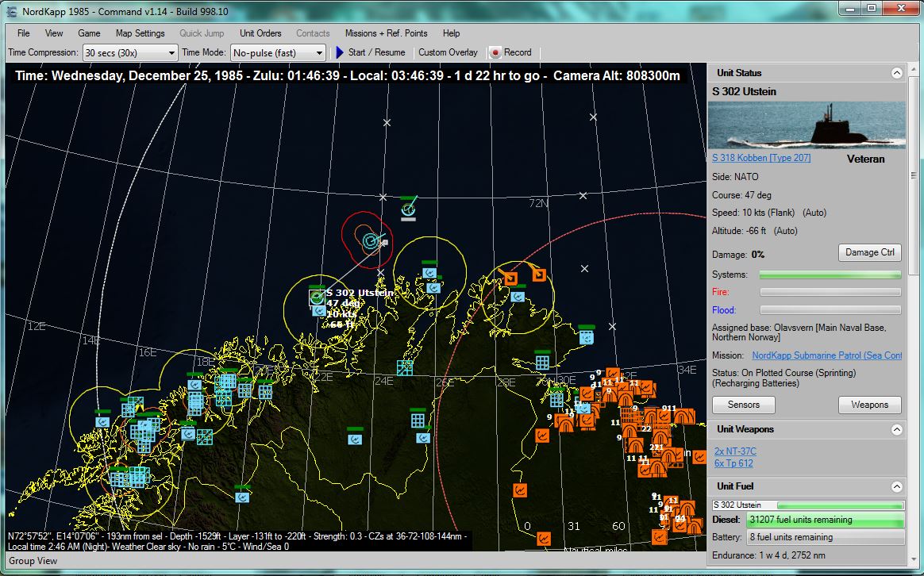Viewport: 924px width, 576px height.
Task: Click the orange hostile icon below the scale's 0 mark
Action: [543, 538]
